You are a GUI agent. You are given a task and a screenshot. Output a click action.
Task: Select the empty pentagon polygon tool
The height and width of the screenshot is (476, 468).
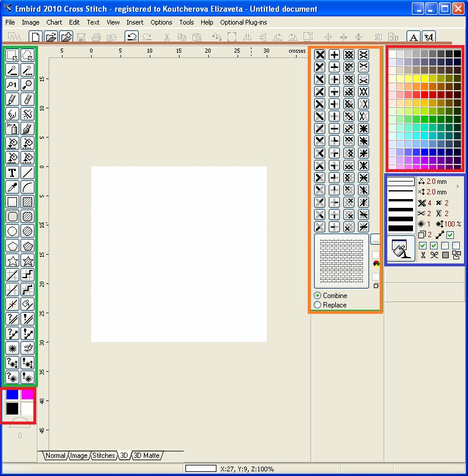pos(12,245)
